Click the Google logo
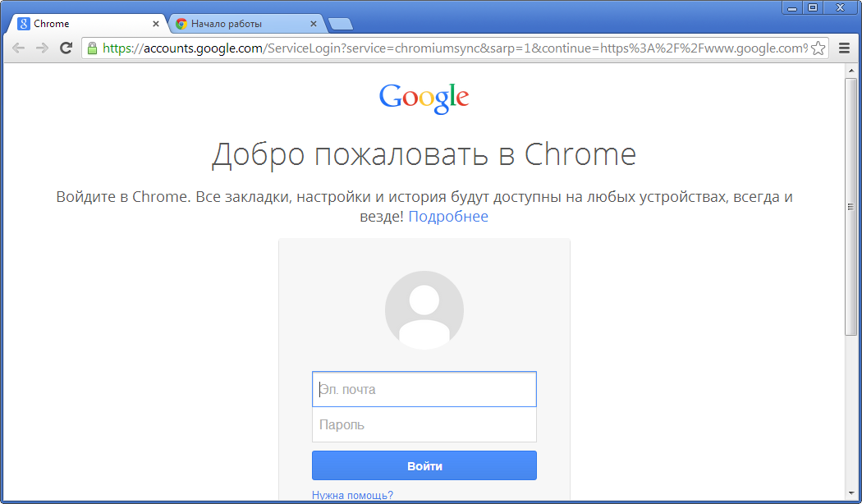Image resolution: width=862 pixels, height=504 pixels. pyautogui.click(x=424, y=98)
